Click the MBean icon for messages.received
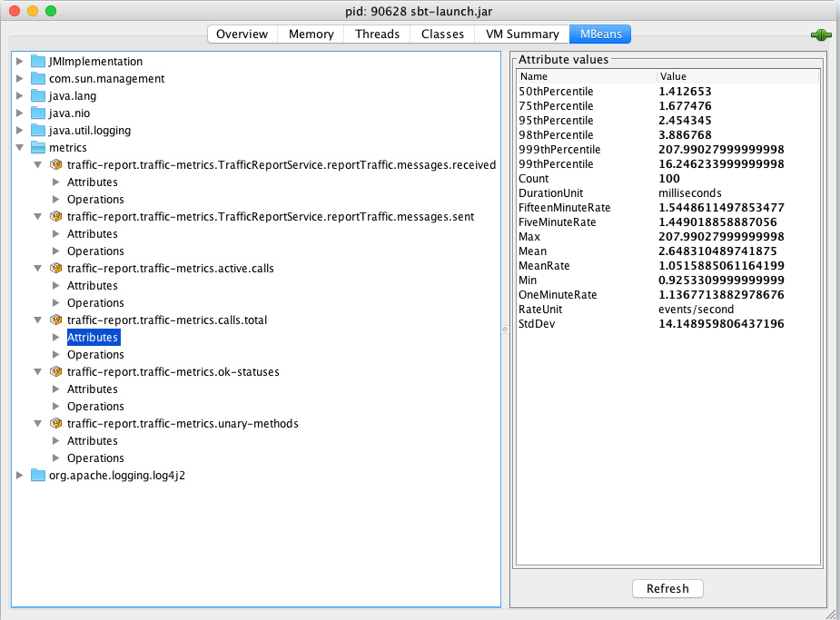The height and width of the screenshot is (620, 840). pos(55,164)
